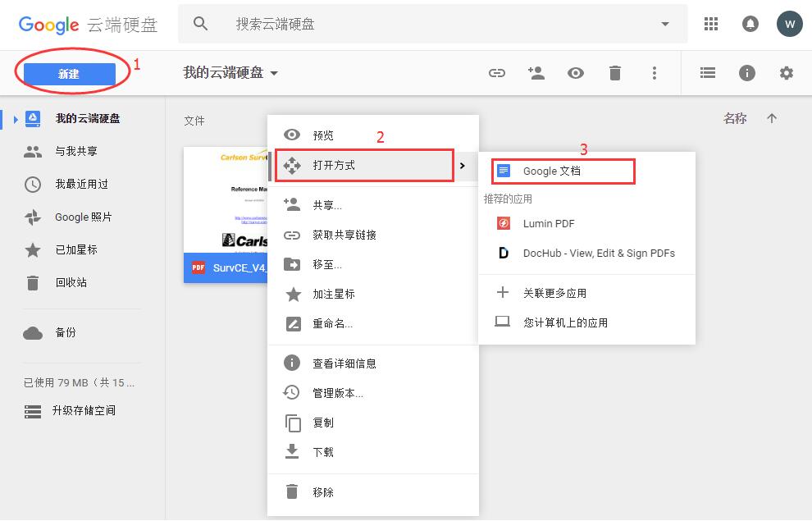Click the W account avatar

point(789,24)
